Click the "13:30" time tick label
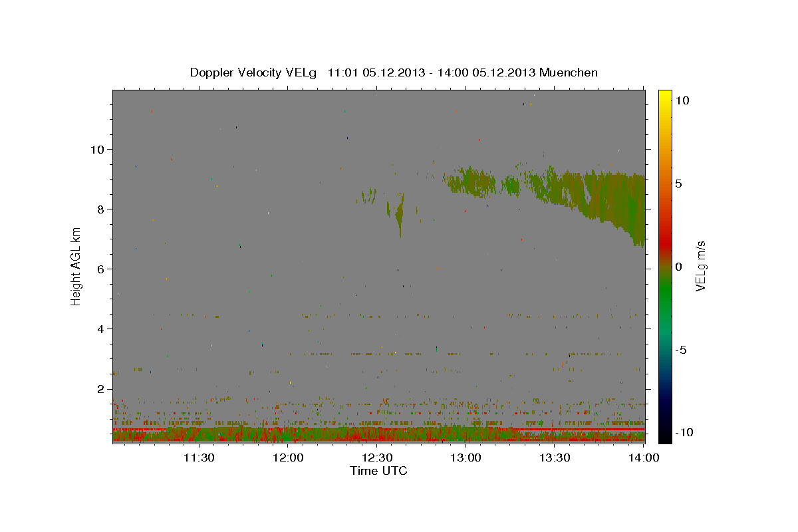This screenshot has width=798, height=532. 555,458
